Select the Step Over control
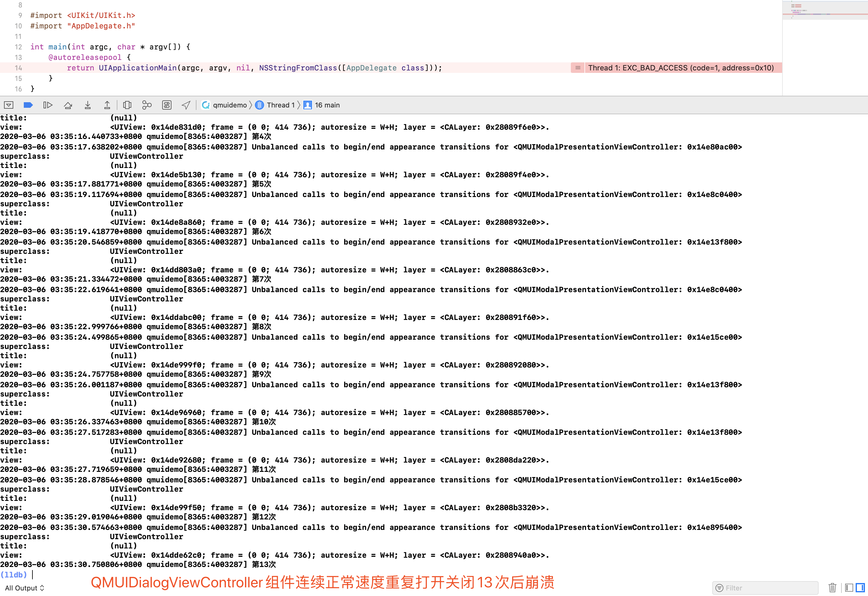 pyautogui.click(x=68, y=105)
